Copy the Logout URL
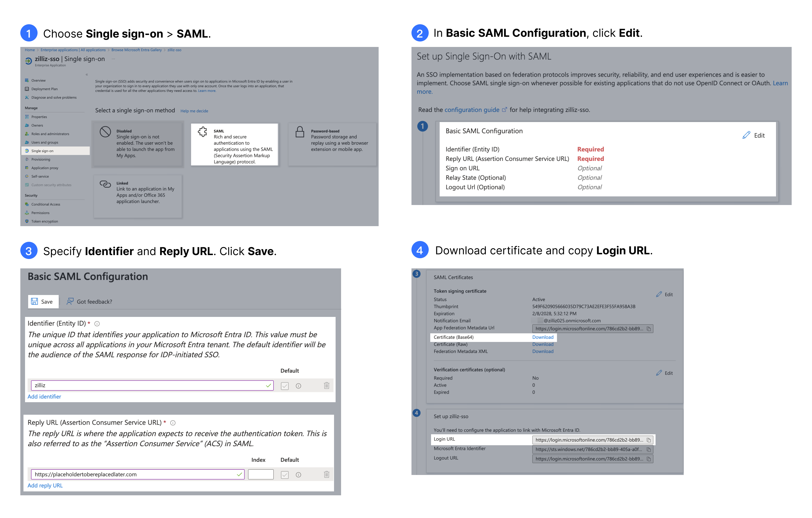This screenshot has width=812, height=518. [649, 459]
